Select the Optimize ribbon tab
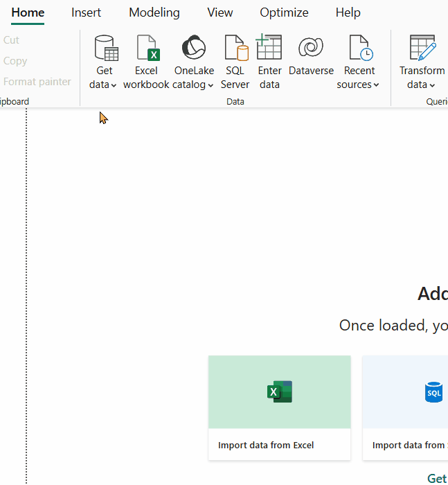Viewport: 448px width, 485px height. pyautogui.click(x=284, y=12)
